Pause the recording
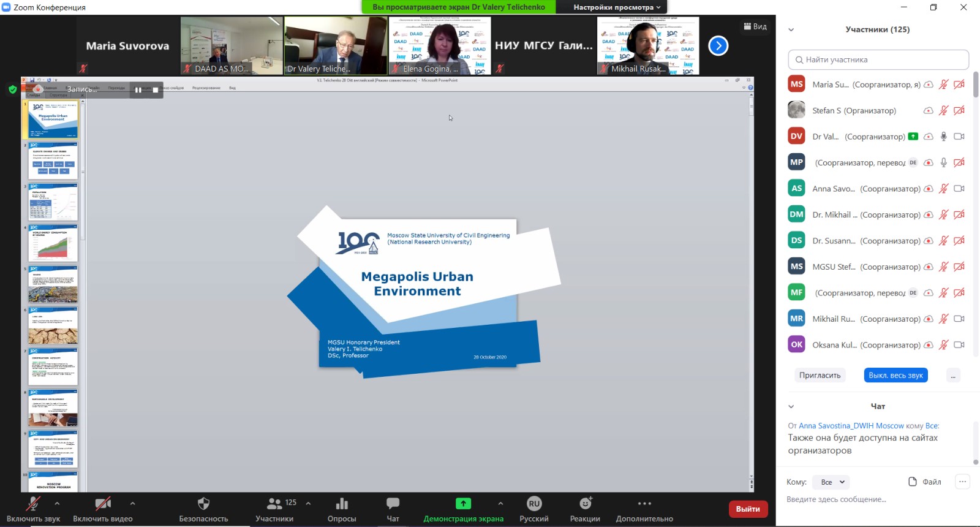 (138, 90)
